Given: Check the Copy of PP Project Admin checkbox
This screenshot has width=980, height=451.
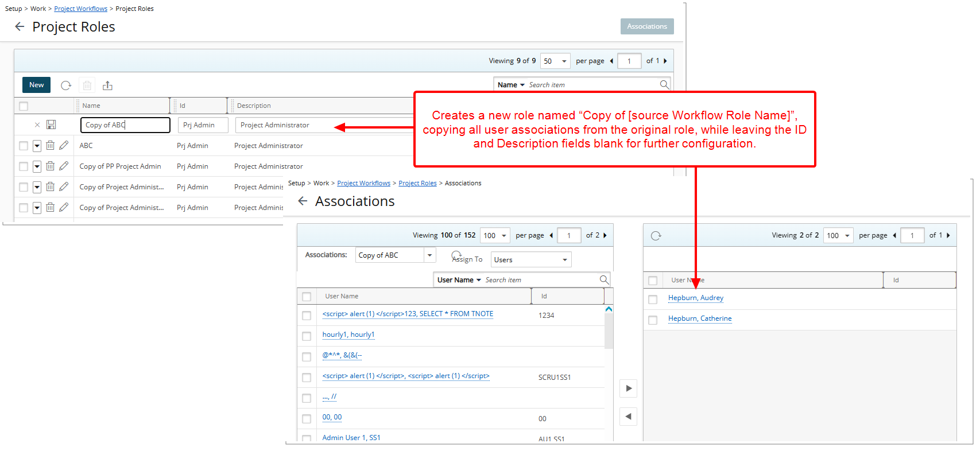Looking at the screenshot, I should pos(24,166).
